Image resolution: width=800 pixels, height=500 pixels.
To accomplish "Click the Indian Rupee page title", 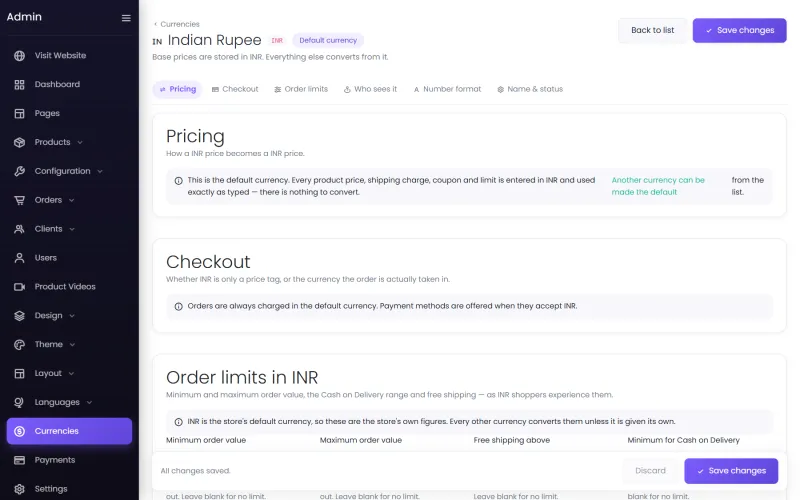I will 214,40.
